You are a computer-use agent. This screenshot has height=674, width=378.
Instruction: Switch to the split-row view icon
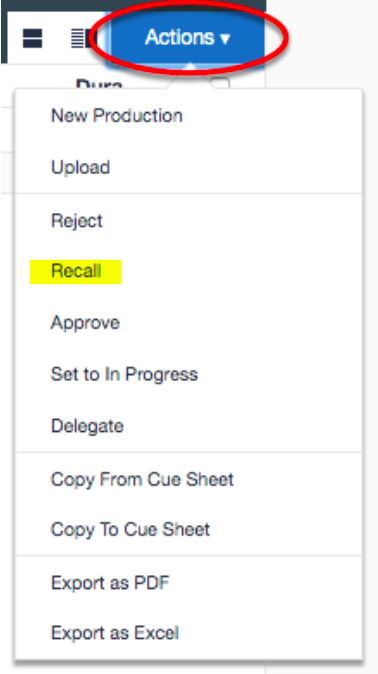pyautogui.click(x=32, y=38)
